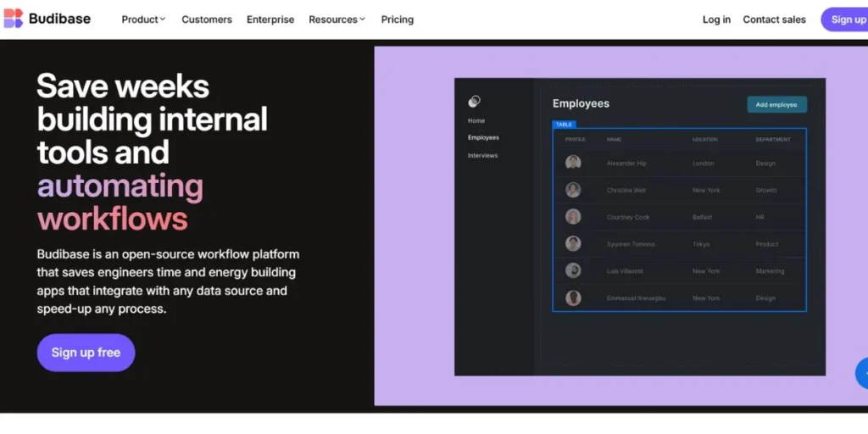Screen dimensions: 868x434
Task: Open the Customers page
Action: click(x=207, y=19)
